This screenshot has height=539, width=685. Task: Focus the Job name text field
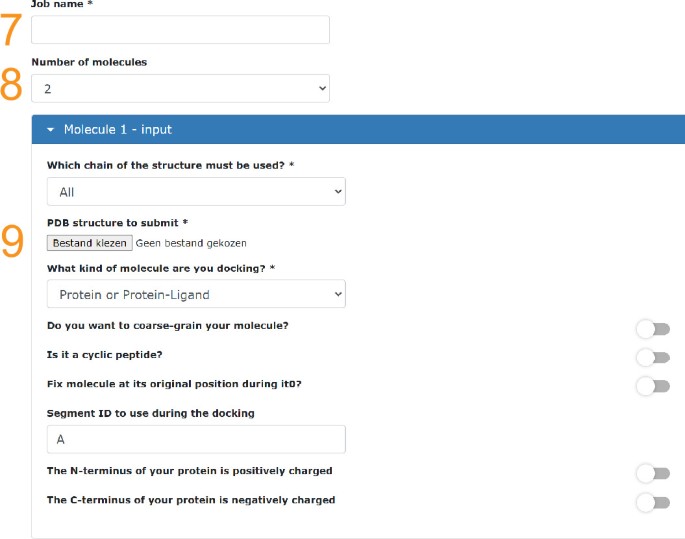(180, 30)
